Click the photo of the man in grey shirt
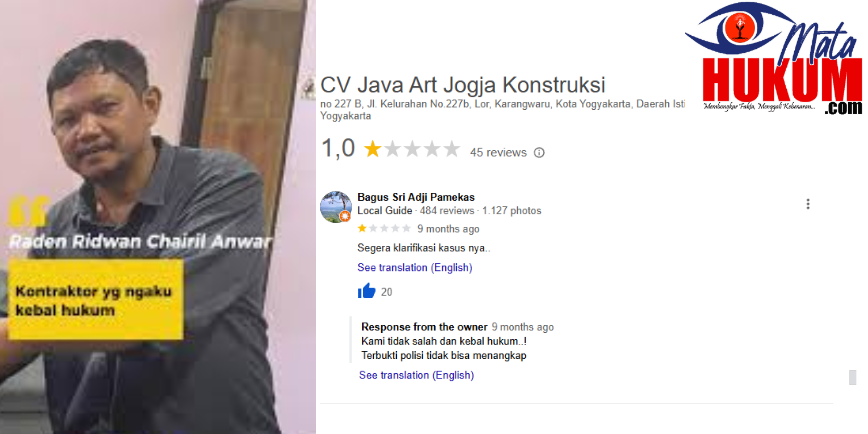This screenshot has width=868, height=434. coord(158,217)
